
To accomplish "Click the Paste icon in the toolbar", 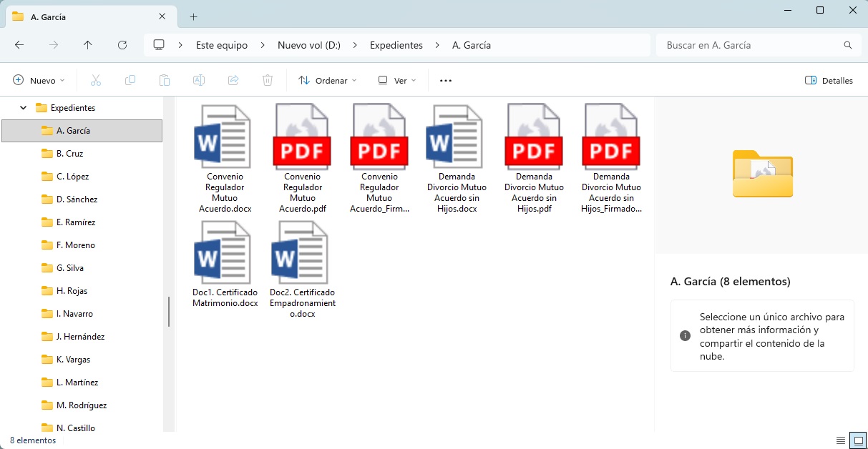I will click(x=165, y=80).
